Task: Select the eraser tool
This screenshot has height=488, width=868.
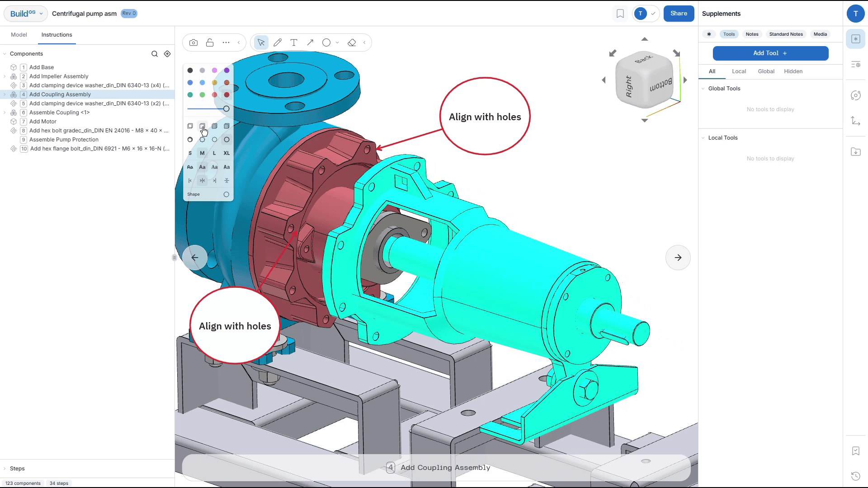Action: click(352, 42)
